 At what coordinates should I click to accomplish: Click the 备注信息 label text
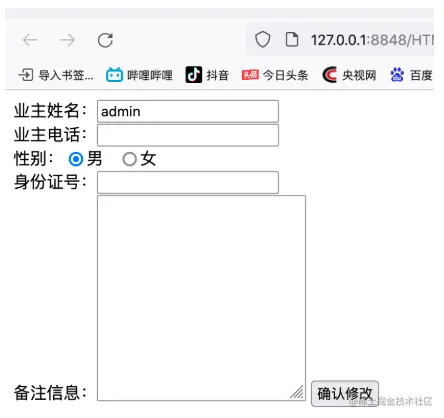[50, 392]
